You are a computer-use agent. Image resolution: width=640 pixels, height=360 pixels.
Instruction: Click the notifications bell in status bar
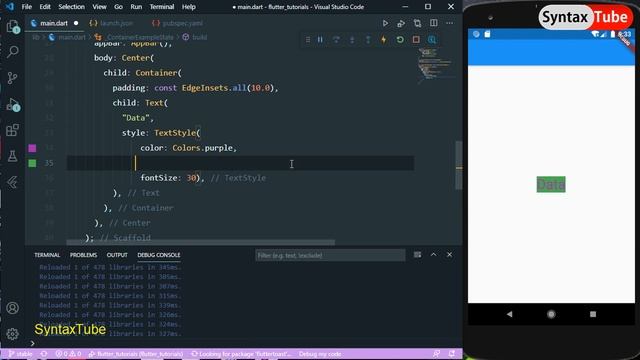point(451,354)
